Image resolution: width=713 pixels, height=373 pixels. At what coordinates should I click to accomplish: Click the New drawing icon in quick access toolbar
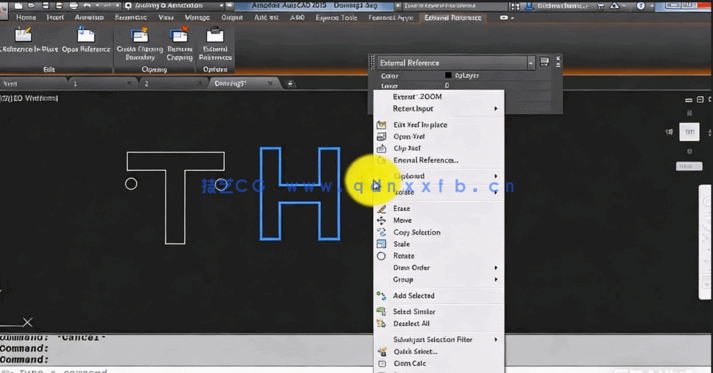click(19, 6)
